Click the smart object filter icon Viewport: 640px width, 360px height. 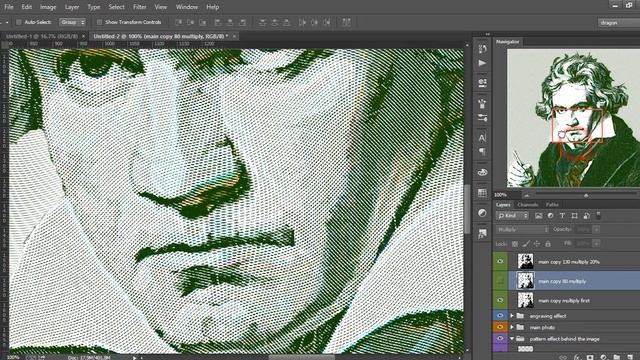(x=586, y=216)
